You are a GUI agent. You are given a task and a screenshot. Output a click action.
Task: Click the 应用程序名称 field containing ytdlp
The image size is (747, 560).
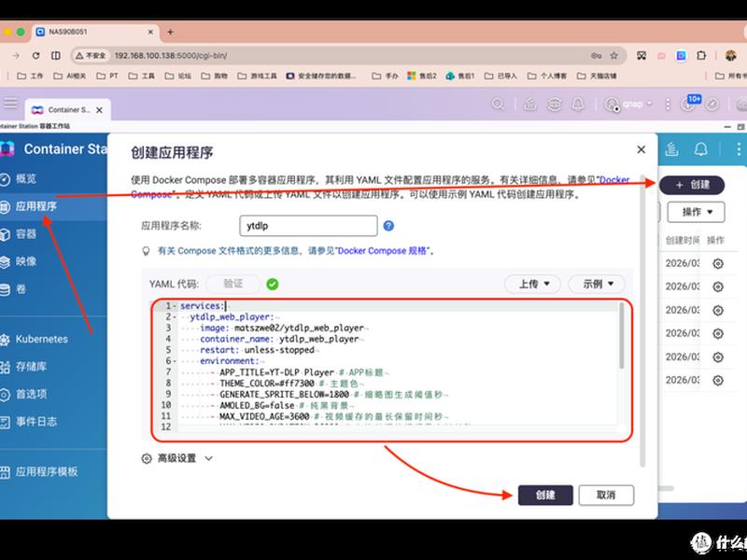tap(308, 226)
